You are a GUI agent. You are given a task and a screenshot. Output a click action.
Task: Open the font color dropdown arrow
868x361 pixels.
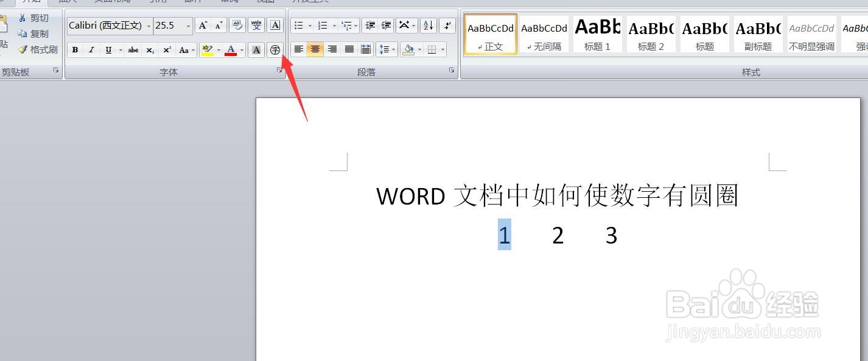(242, 50)
